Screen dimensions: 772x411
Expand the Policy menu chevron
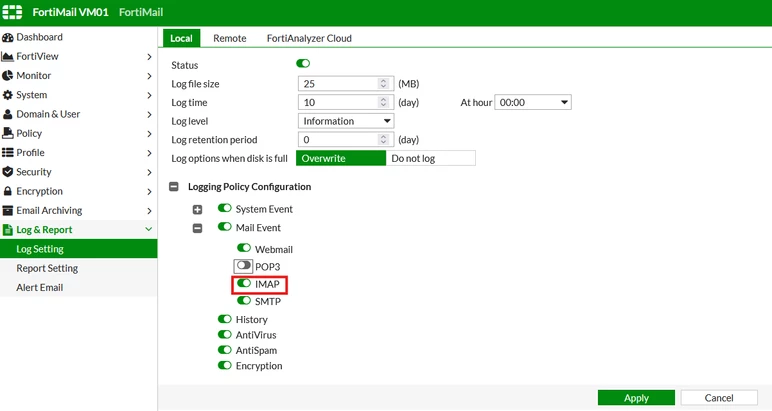pyautogui.click(x=149, y=134)
